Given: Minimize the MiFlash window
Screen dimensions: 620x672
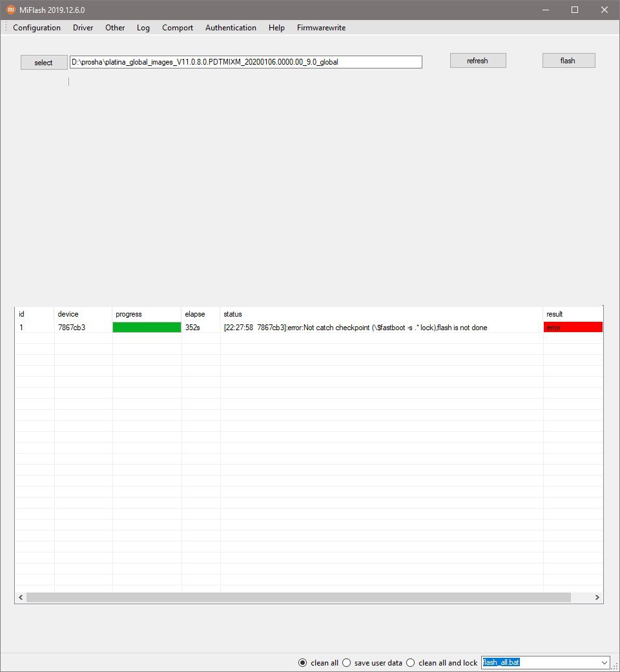Looking at the screenshot, I should point(546,10).
